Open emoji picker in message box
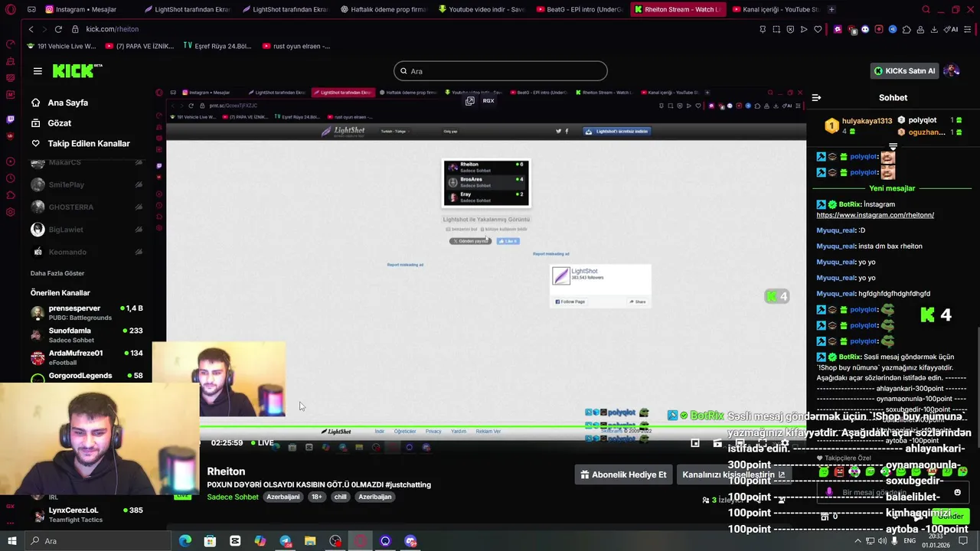Image resolution: width=980 pixels, height=551 pixels. point(957,493)
